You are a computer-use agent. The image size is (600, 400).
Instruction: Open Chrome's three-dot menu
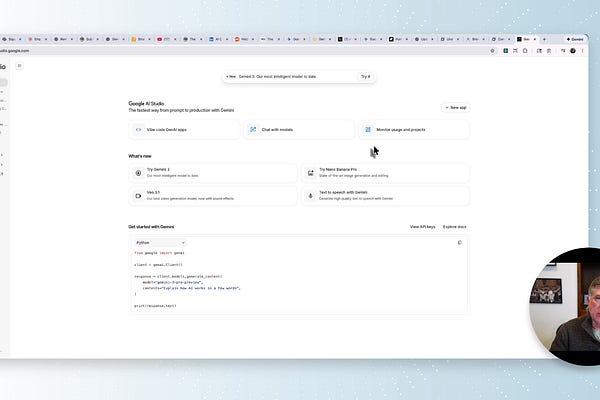pyautogui.click(x=582, y=51)
